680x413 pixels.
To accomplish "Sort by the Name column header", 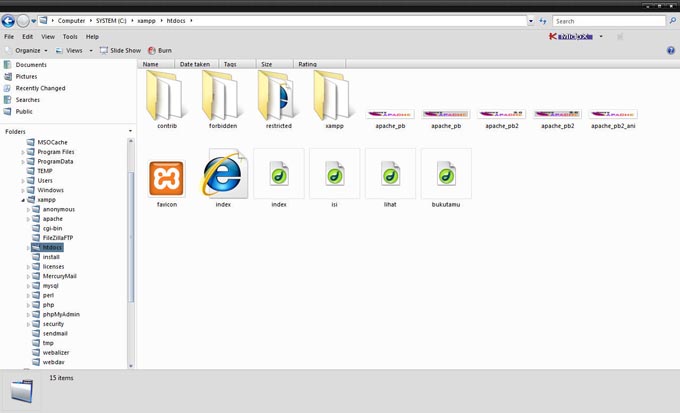I will (157, 64).
